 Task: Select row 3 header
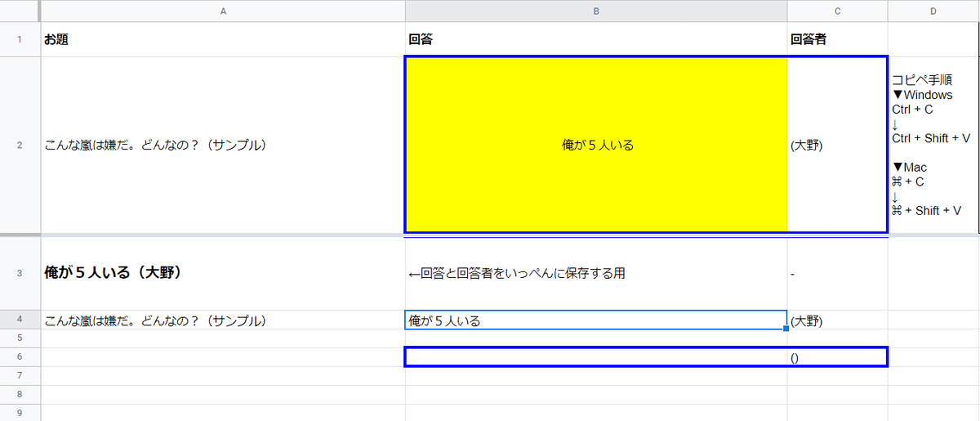(x=20, y=273)
